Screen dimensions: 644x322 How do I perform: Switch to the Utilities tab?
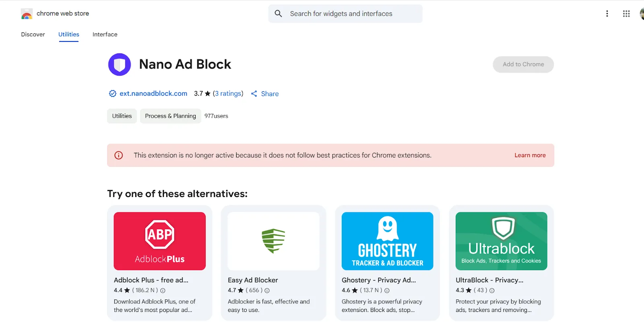tap(69, 35)
